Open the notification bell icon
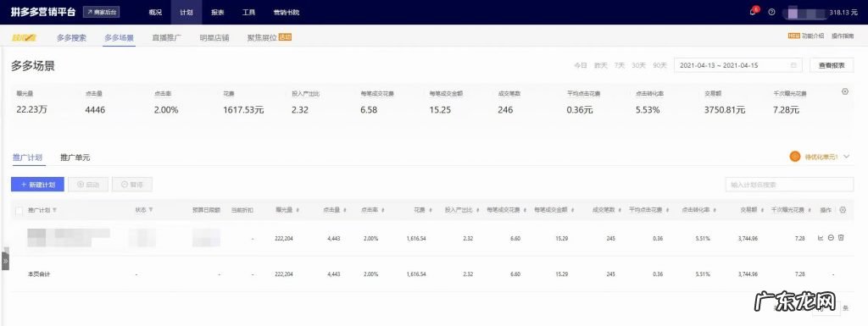 point(753,12)
